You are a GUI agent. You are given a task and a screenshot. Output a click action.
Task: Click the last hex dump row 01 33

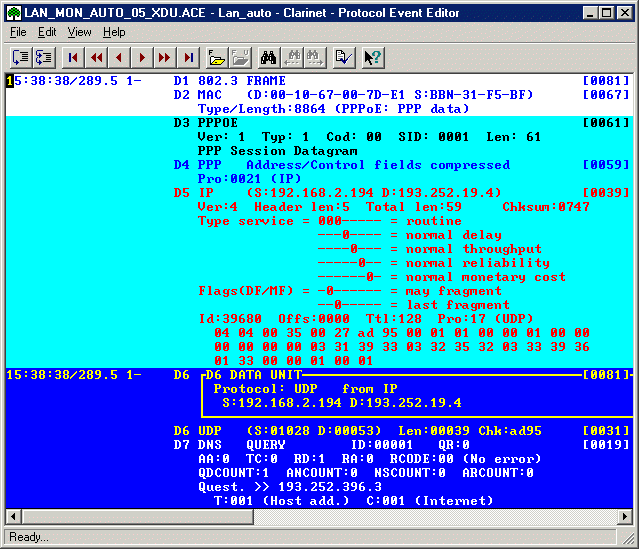pos(293,361)
